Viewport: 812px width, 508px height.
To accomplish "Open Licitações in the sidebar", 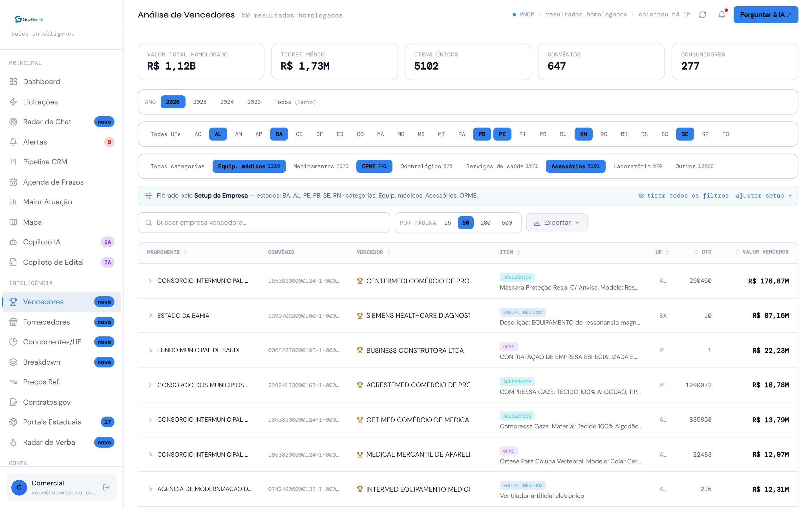I will pos(62,102).
